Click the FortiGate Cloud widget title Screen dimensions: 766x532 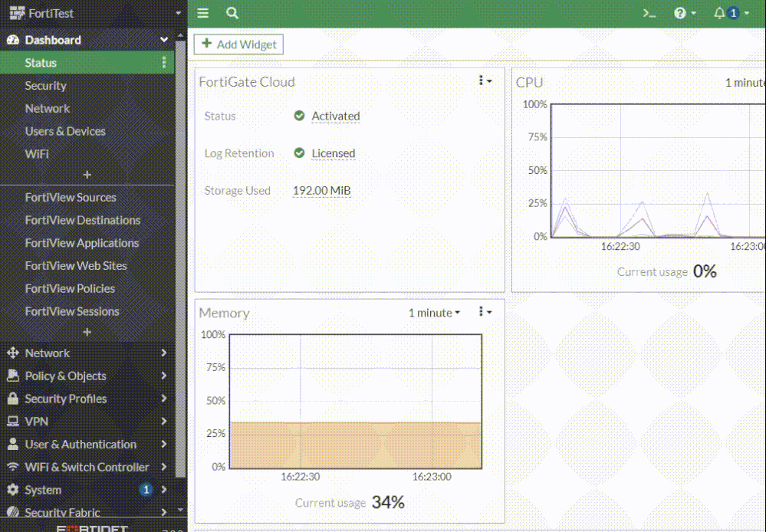point(247,81)
